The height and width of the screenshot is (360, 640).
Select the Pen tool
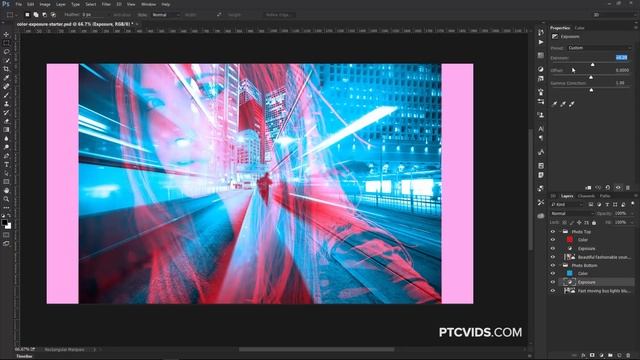[x=6, y=156]
